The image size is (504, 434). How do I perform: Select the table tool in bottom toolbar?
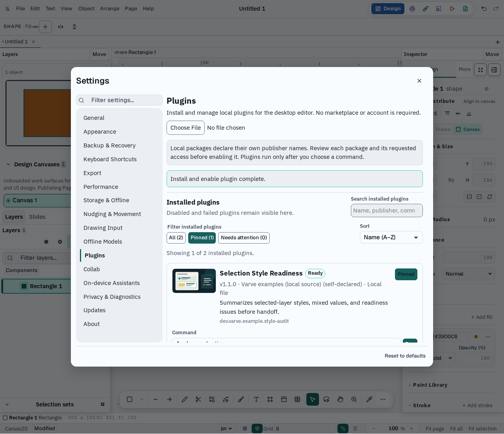pos(297,399)
